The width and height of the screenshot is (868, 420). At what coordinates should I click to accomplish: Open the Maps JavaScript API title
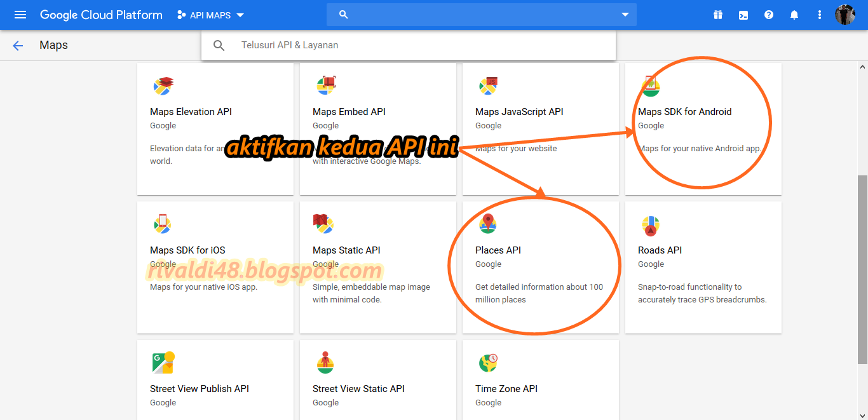click(519, 112)
